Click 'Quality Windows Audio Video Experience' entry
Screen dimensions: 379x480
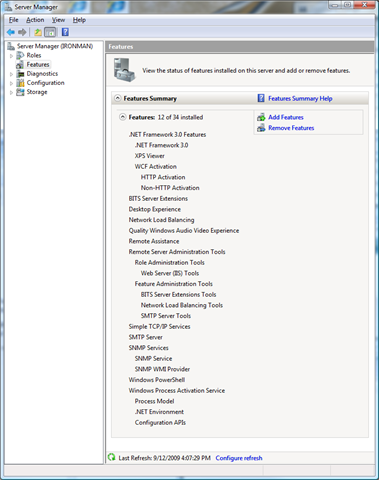(x=184, y=231)
